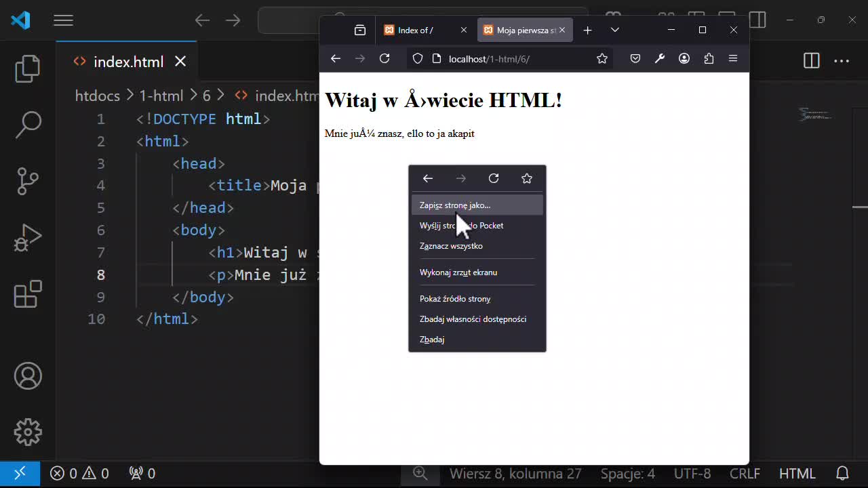Click the context menu back arrow

coord(428,178)
